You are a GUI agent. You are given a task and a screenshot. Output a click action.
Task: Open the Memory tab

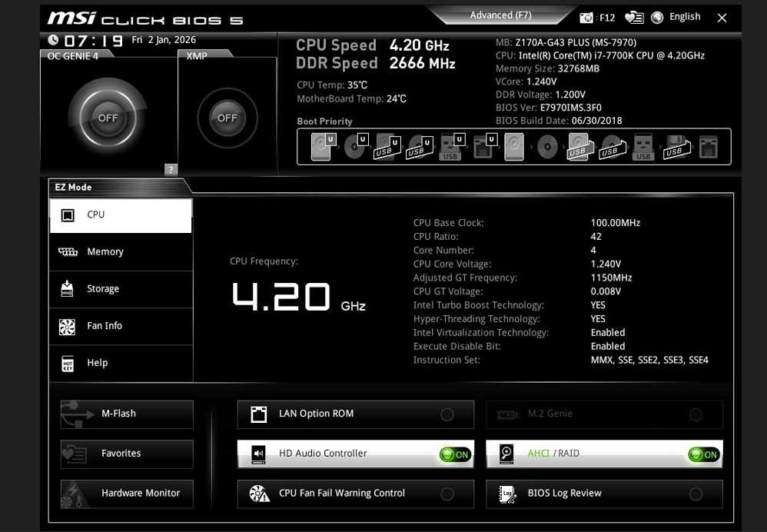tap(121, 252)
